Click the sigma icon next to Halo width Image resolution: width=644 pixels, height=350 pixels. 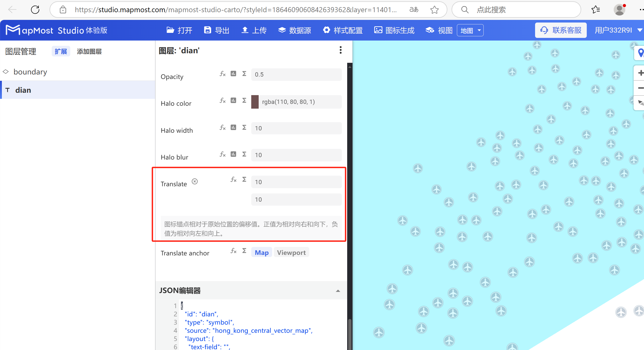point(244,127)
